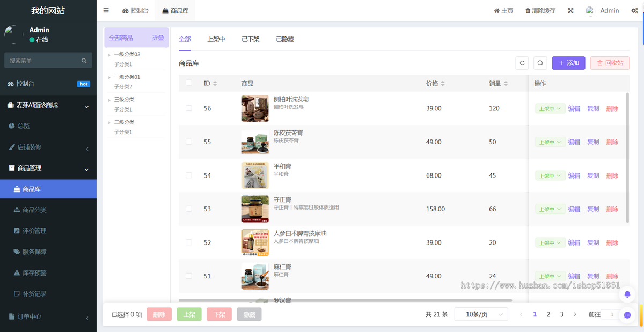The width and height of the screenshot is (644, 332).
Task: Expand the 三级分类 tree node
Action: click(x=109, y=100)
